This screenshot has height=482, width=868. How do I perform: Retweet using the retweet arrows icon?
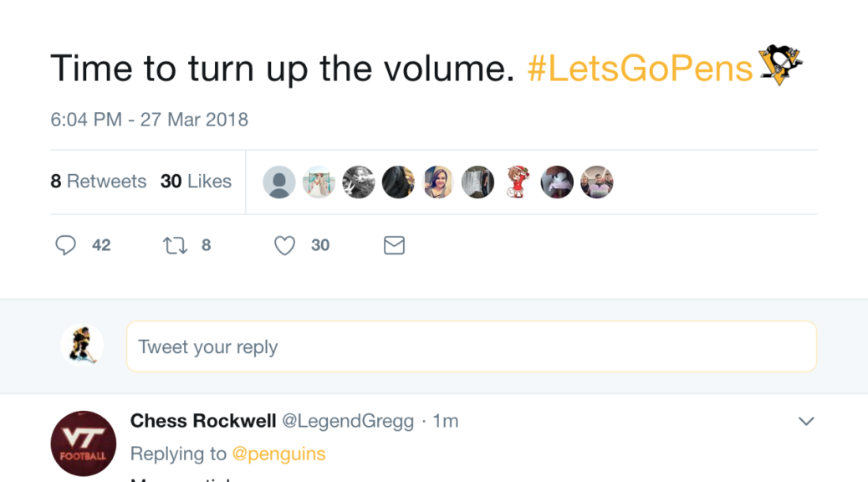tap(175, 245)
